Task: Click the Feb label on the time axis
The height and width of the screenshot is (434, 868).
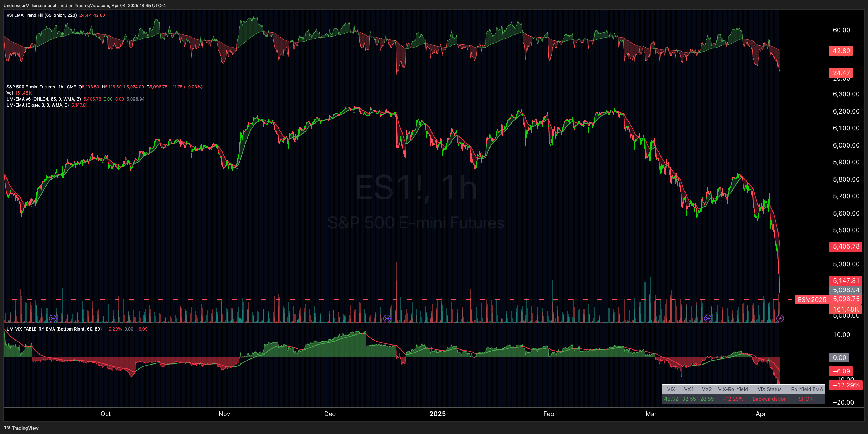Action: coord(548,414)
